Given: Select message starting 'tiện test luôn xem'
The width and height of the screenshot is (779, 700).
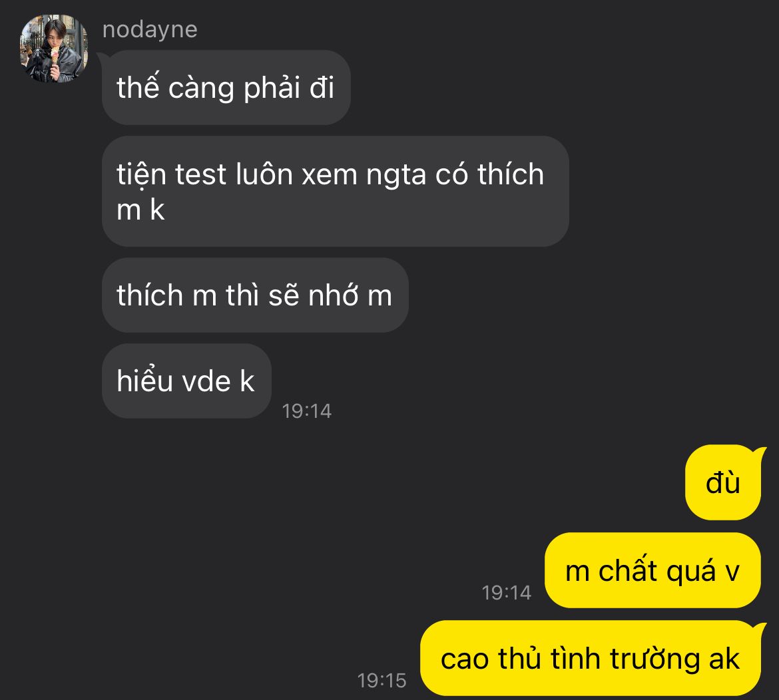Looking at the screenshot, I should pos(336,191).
